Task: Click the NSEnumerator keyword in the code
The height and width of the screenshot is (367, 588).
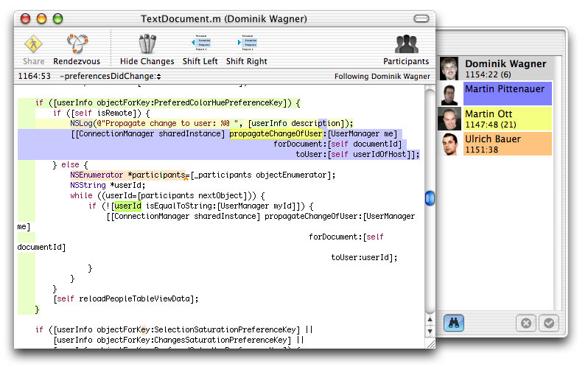Action: point(97,175)
